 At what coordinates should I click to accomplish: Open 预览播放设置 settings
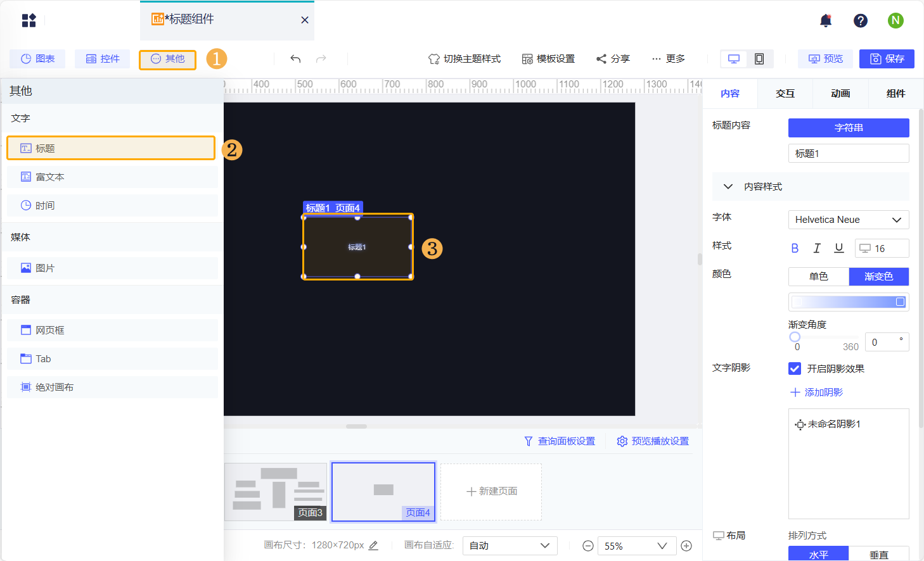point(653,441)
